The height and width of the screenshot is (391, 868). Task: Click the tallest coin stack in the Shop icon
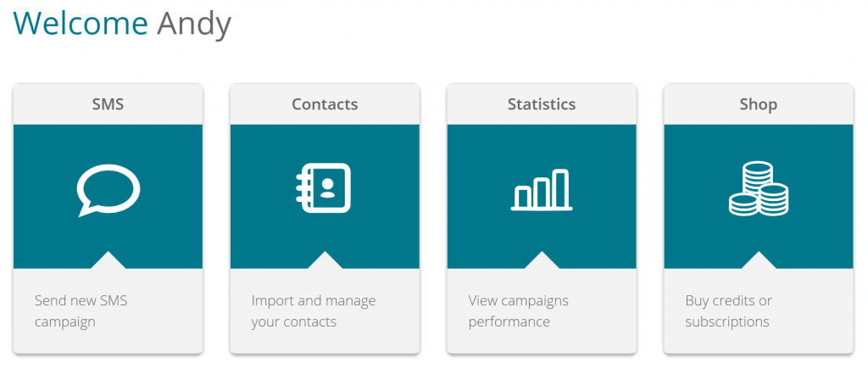click(x=758, y=175)
